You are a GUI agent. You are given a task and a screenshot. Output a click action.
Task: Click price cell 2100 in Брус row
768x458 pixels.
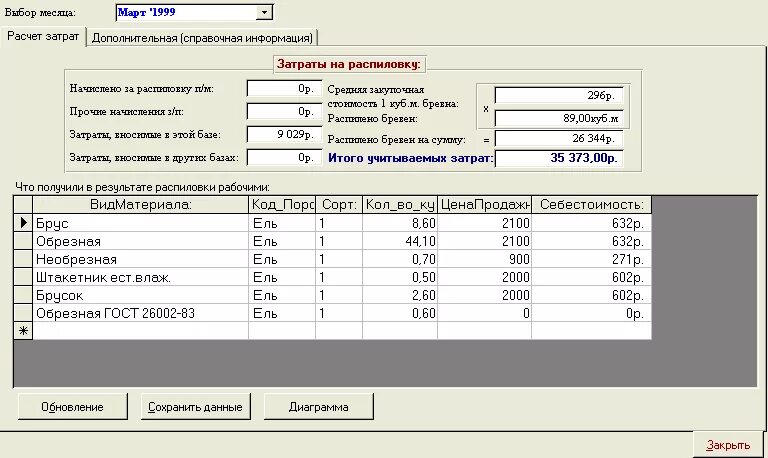pos(484,223)
